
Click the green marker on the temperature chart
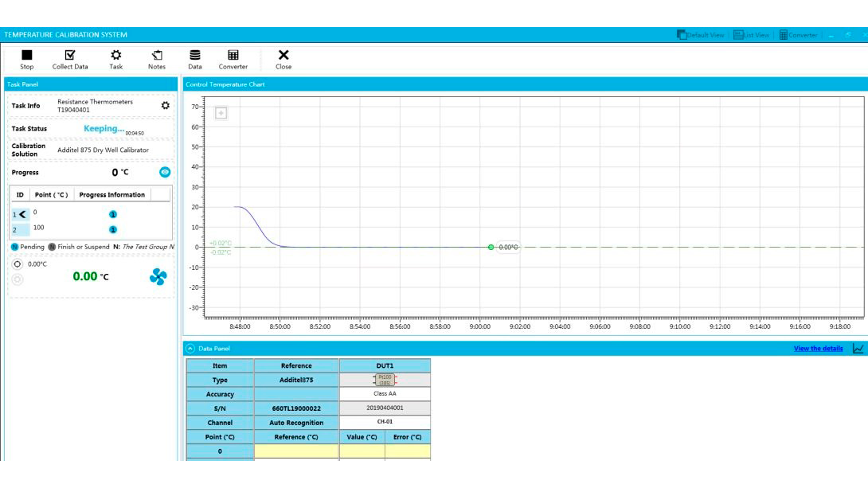point(491,247)
